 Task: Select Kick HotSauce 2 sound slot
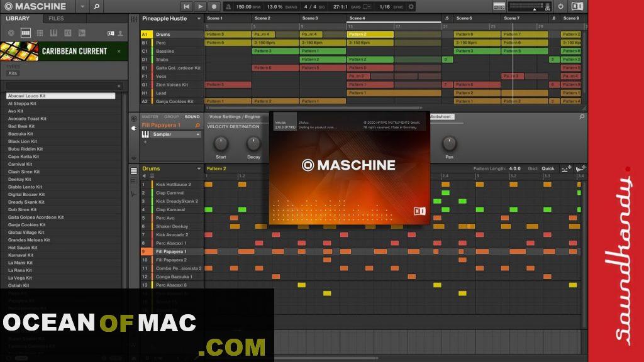[x=171, y=185]
